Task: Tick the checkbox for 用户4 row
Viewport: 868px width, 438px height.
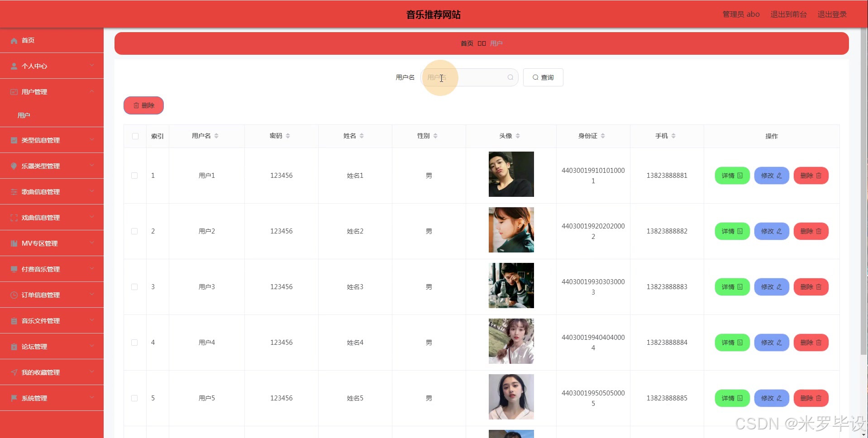Action: pos(134,343)
